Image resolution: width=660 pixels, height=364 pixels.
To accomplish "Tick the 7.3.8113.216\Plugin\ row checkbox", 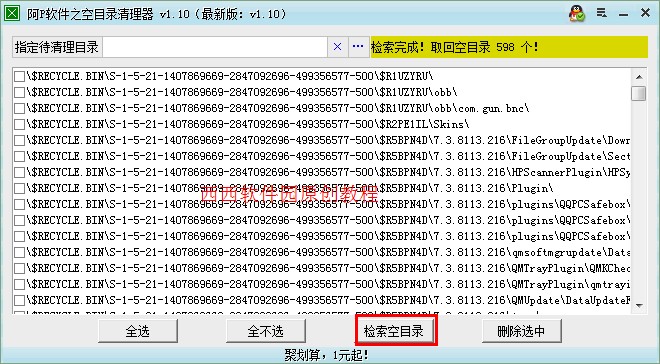I will point(19,189).
